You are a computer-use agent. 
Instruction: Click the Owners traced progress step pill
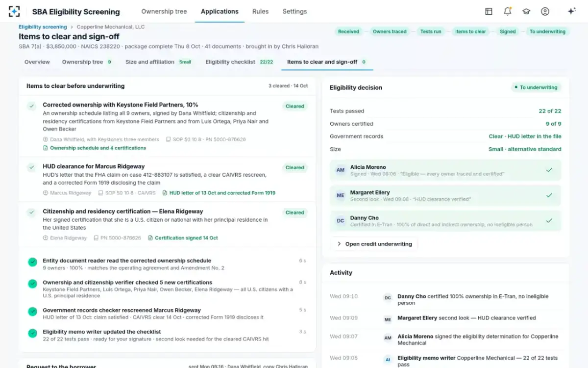(x=390, y=31)
